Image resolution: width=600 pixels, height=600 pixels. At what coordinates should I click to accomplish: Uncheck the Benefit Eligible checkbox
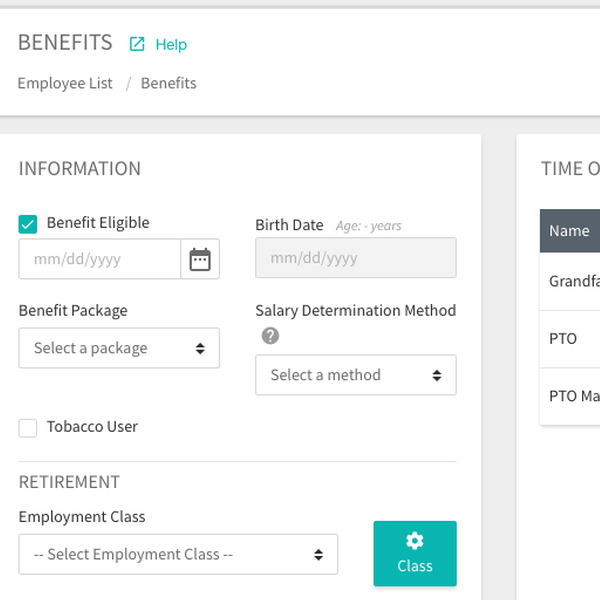tap(28, 224)
